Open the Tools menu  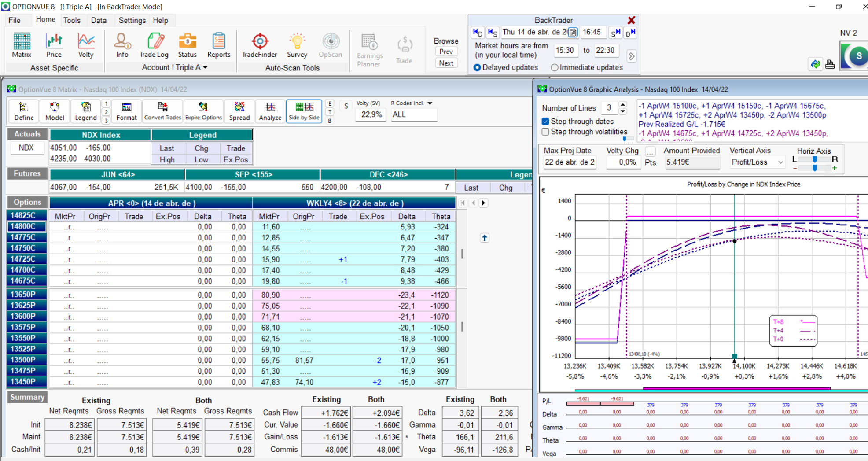pyautogui.click(x=72, y=20)
